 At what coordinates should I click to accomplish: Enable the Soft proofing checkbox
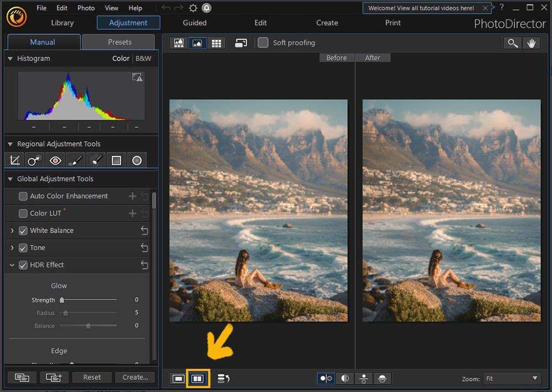[263, 42]
